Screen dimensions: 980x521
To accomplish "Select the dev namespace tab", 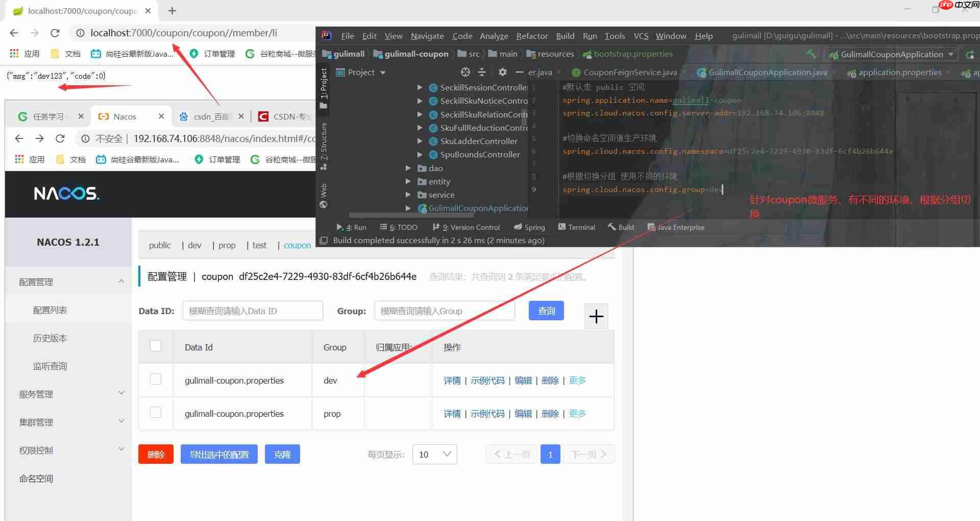I will [194, 245].
